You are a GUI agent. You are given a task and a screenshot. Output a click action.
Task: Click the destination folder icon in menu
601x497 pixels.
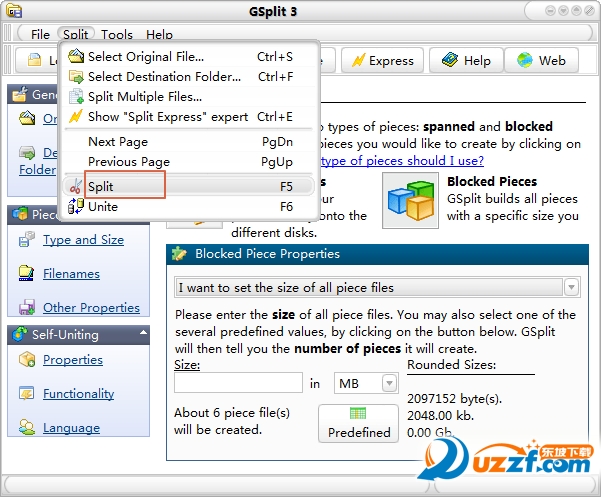tap(76, 77)
